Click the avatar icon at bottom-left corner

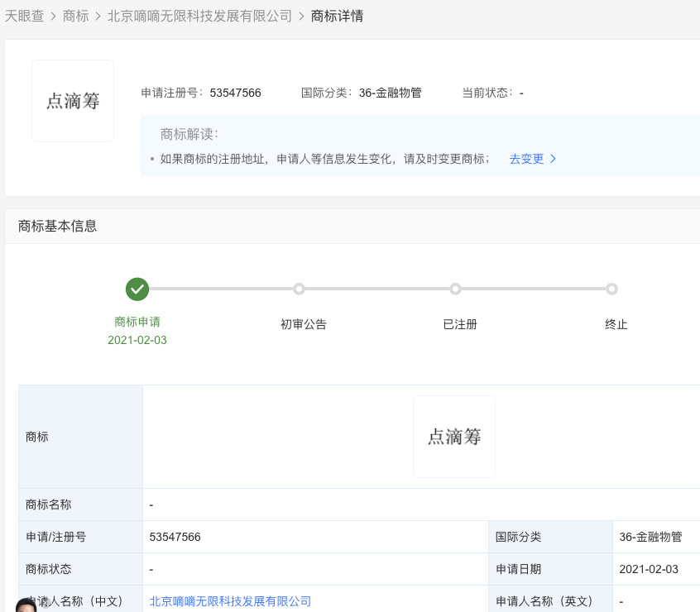(x=26, y=605)
